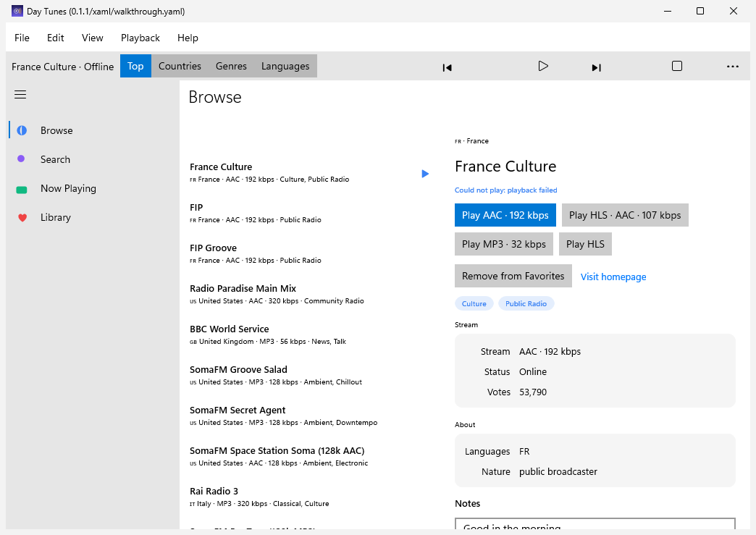The width and height of the screenshot is (756, 535).
Task: Click the Day Tunes app icon in the title bar
Action: (x=17, y=11)
